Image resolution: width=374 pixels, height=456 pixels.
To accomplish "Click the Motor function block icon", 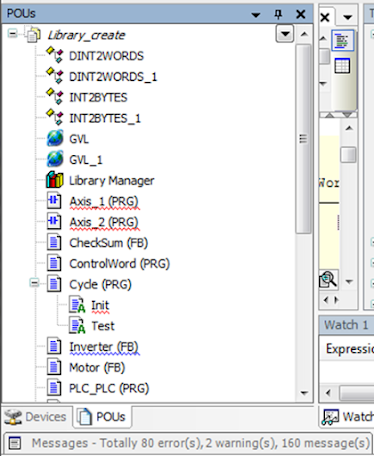I will click(x=54, y=367).
